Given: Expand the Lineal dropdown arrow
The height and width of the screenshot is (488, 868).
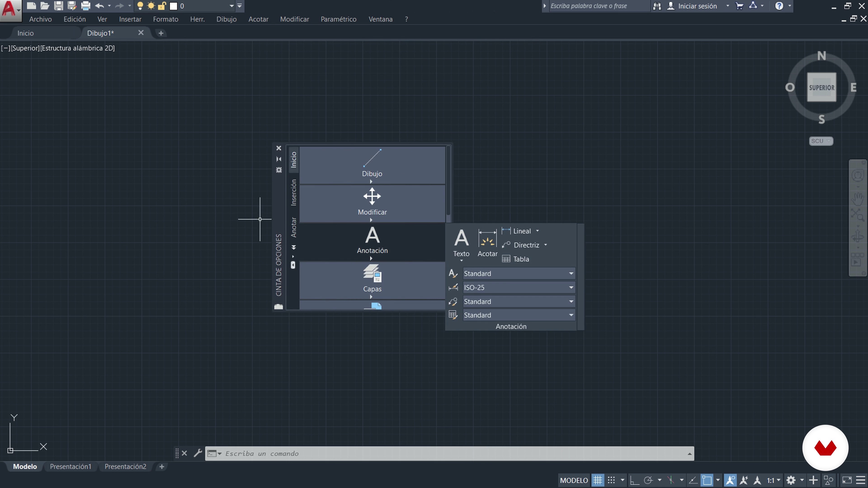Looking at the screenshot, I should coord(538,231).
